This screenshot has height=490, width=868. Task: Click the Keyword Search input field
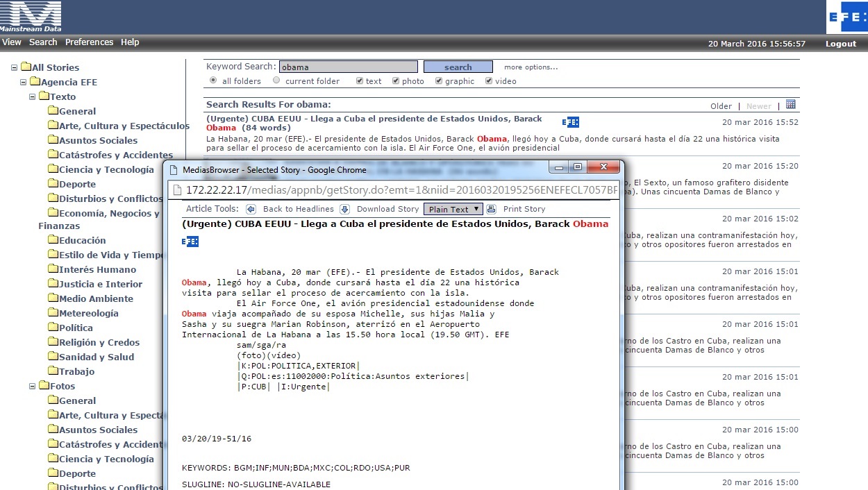pyautogui.click(x=348, y=67)
